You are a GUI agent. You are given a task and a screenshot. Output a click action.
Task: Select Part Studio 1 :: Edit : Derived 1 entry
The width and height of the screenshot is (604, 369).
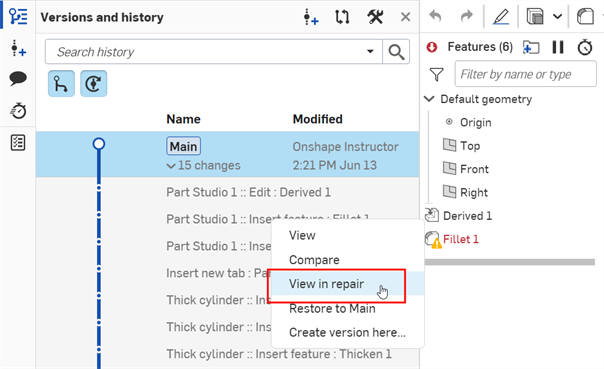(x=248, y=192)
